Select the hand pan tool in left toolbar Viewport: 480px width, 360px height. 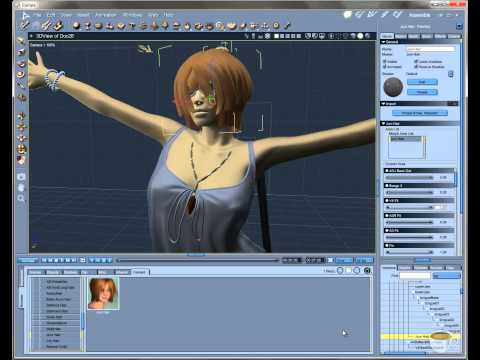(x=21, y=188)
